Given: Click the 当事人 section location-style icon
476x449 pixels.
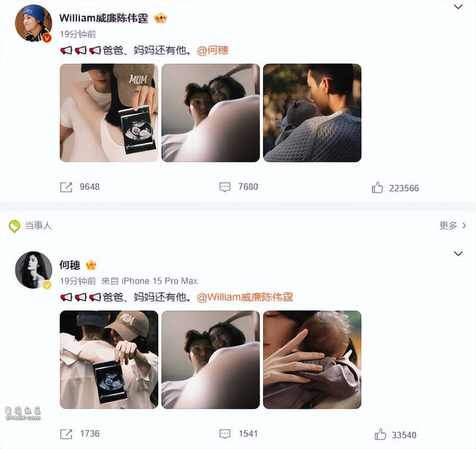Looking at the screenshot, I should (14, 226).
